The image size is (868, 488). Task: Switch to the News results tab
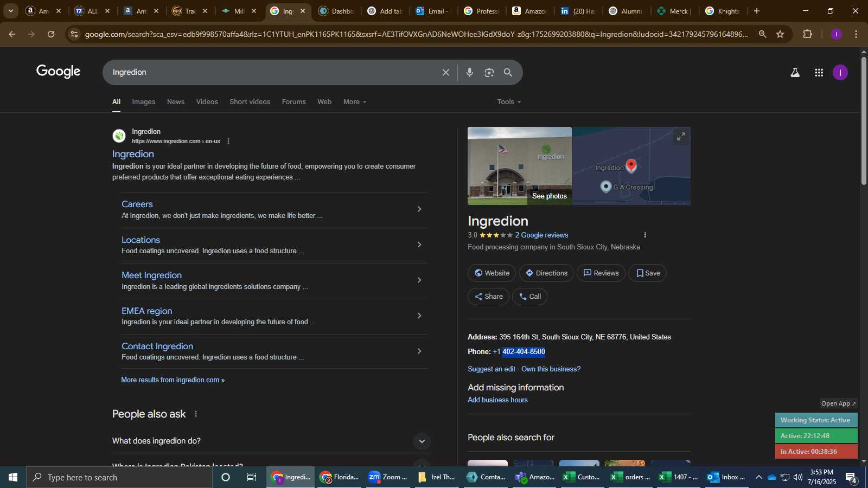[x=176, y=102]
